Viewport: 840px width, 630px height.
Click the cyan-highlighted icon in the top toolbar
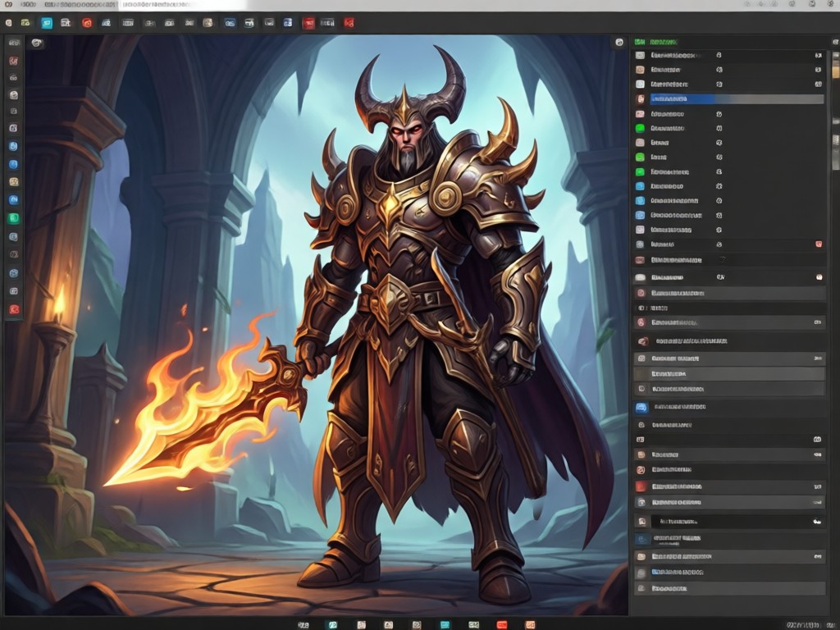coord(47,23)
